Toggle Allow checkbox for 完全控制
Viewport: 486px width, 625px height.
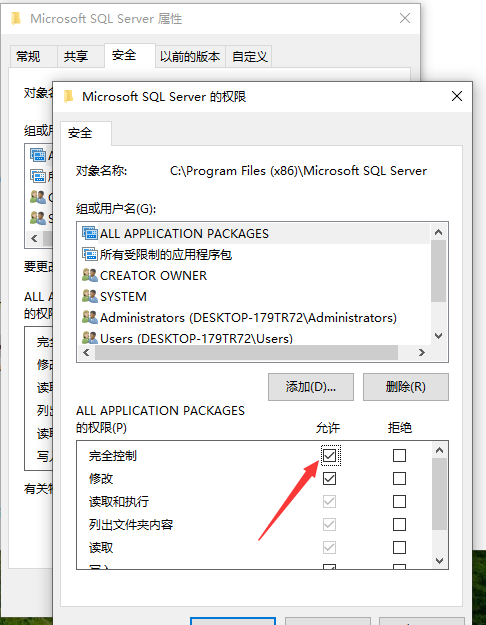pos(329,455)
